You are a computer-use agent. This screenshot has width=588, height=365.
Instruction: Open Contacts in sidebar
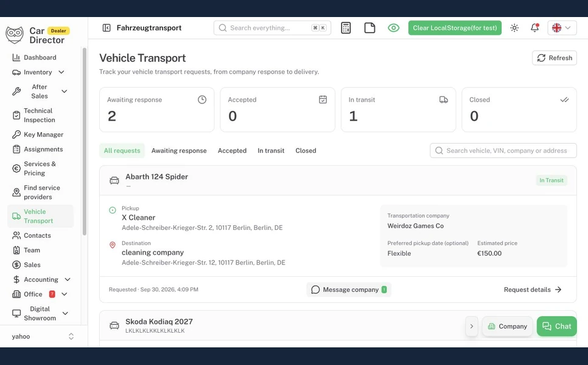(x=37, y=235)
